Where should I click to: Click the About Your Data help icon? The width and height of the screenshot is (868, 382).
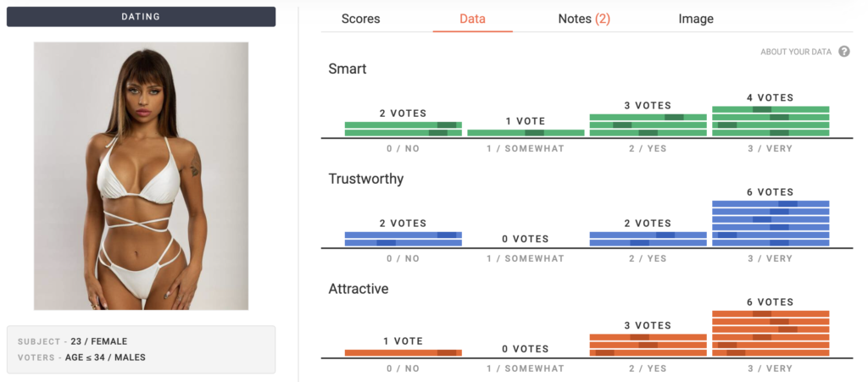point(844,52)
